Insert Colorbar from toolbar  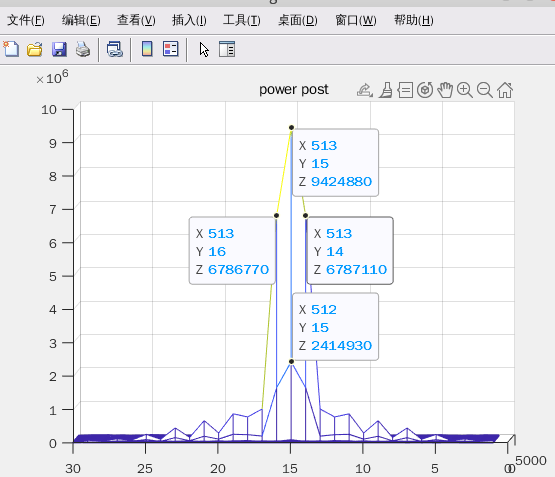(147, 49)
